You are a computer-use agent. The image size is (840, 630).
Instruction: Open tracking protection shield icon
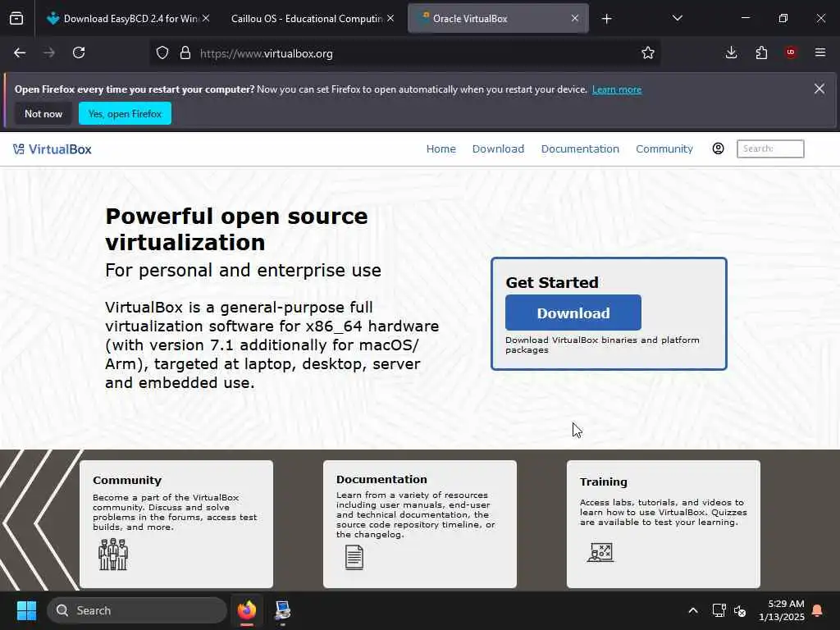point(162,53)
